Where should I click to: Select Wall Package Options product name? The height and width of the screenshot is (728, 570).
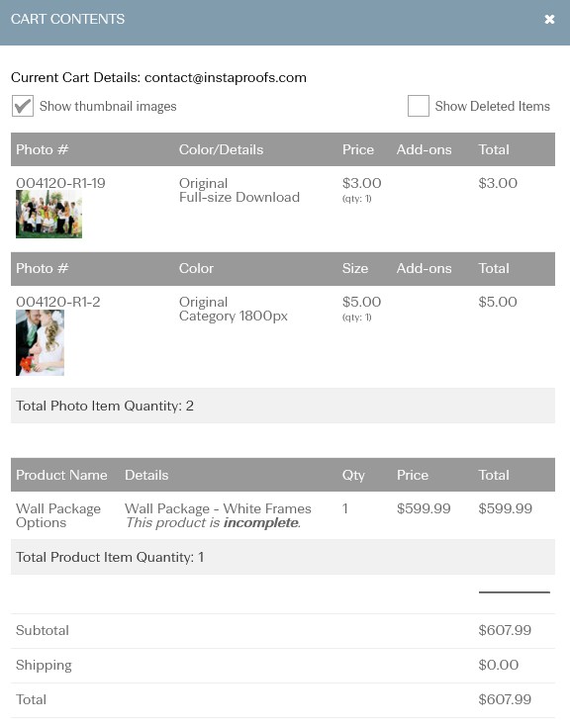click(x=58, y=515)
